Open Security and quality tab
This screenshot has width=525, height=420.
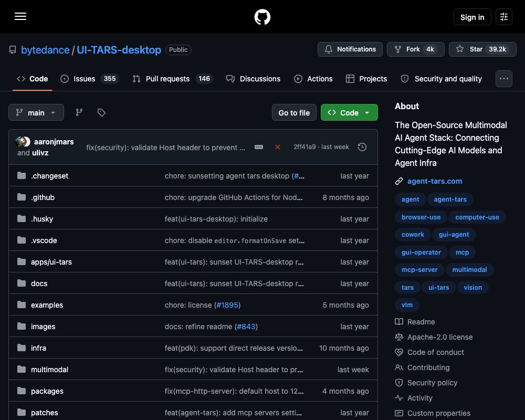pos(442,79)
